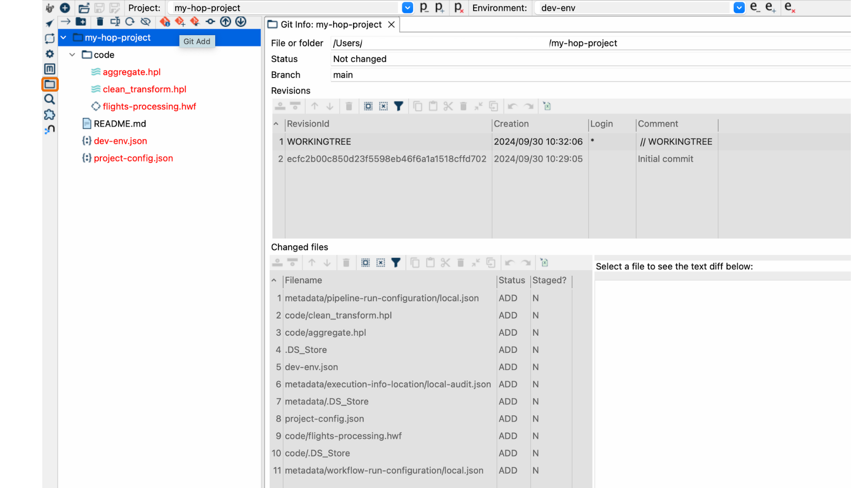The height and width of the screenshot is (488, 868).
Task: Open the Search perspective magnifier icon
Action: pyautogui.click(x=50, y=99)
